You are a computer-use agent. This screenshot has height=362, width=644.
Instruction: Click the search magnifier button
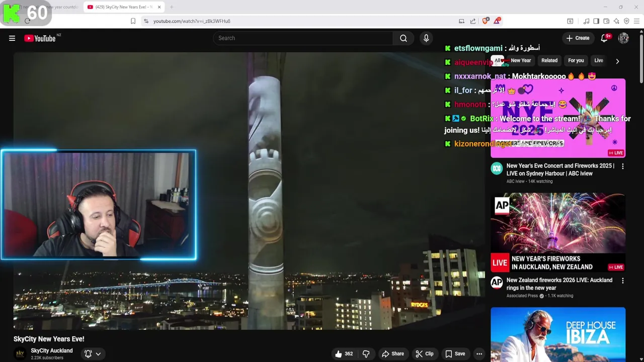[x=404, y=38]
